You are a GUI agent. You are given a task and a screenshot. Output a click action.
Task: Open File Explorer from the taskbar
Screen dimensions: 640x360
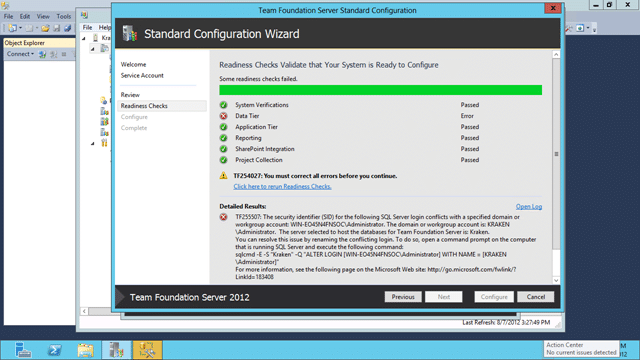[x=85, y=350]
